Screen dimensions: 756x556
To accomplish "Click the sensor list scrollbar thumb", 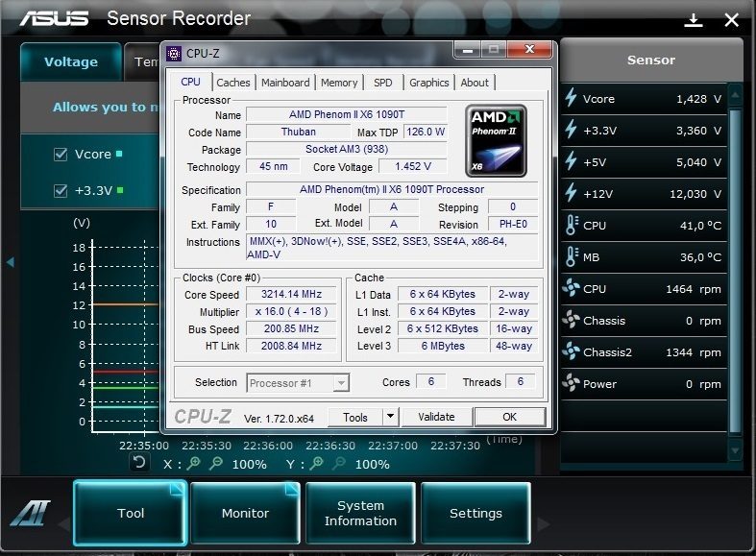I will [735, 272].
